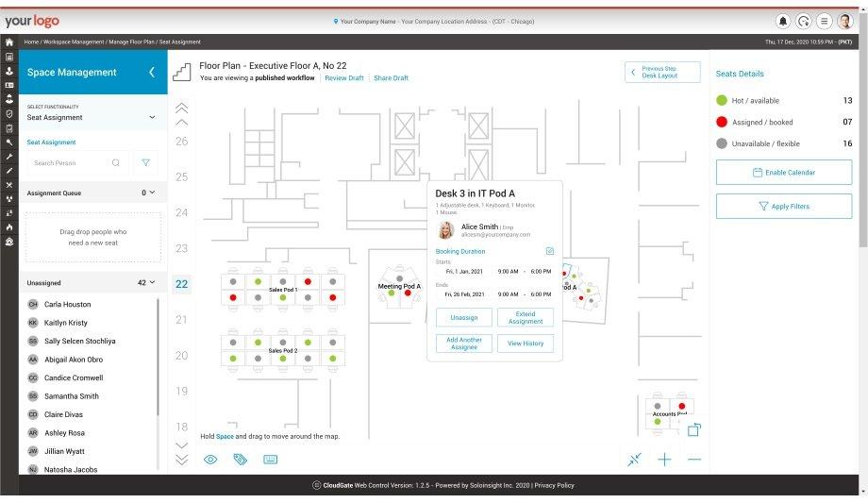Select floor 20 in the floor selector
This screenshot has height=503, width=868.
181,356
